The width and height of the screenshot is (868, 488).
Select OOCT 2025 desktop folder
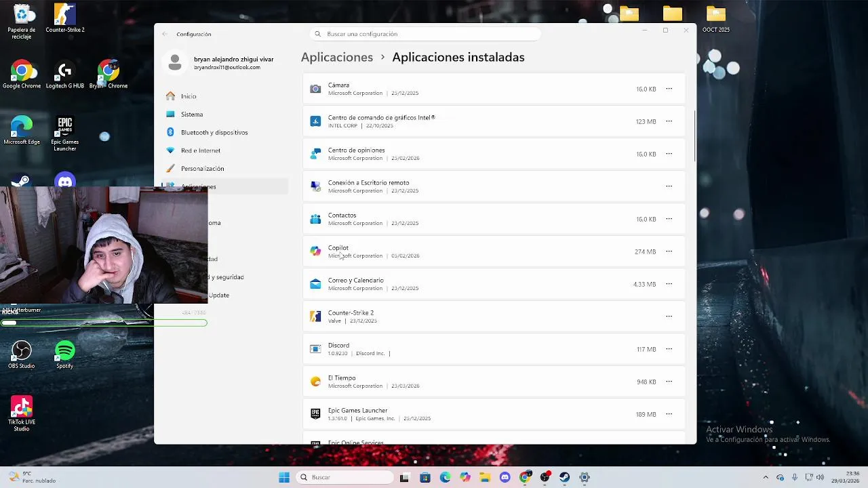716,19
